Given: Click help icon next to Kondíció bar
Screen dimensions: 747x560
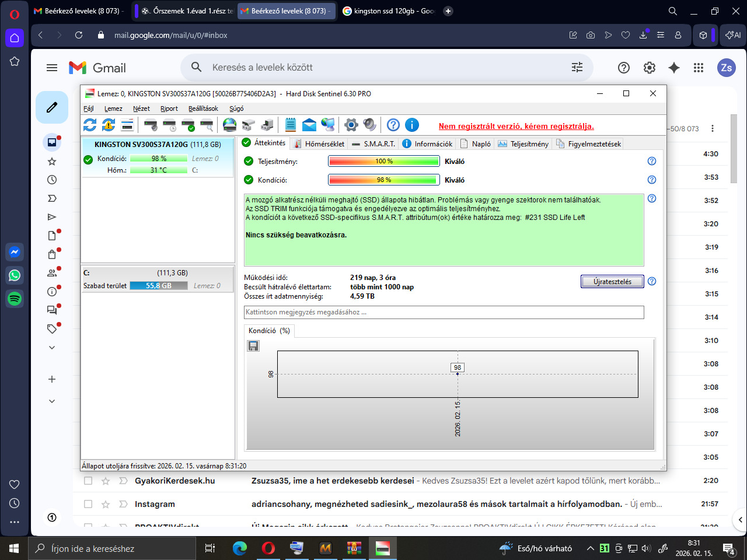Looking at the screenshot, I should point(652,180).
